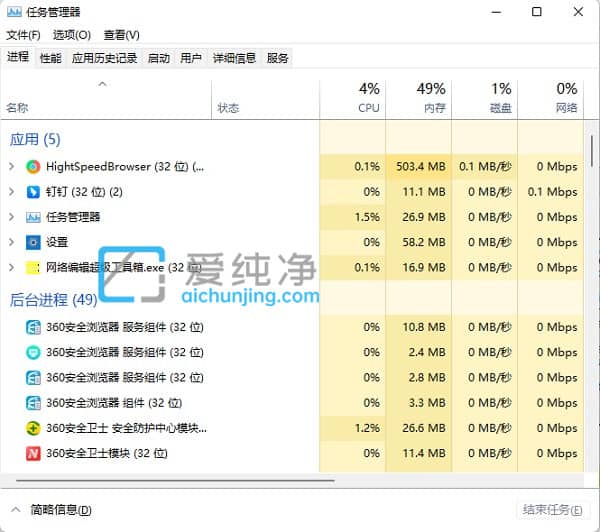This screenshot has width=600, height=532.
Task: Sort by the 网络 column header
Action: click(x=551, y=100)
